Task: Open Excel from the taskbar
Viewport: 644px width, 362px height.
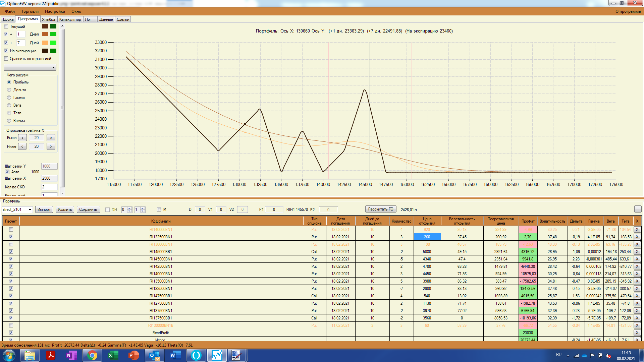Action: point(113,355)
